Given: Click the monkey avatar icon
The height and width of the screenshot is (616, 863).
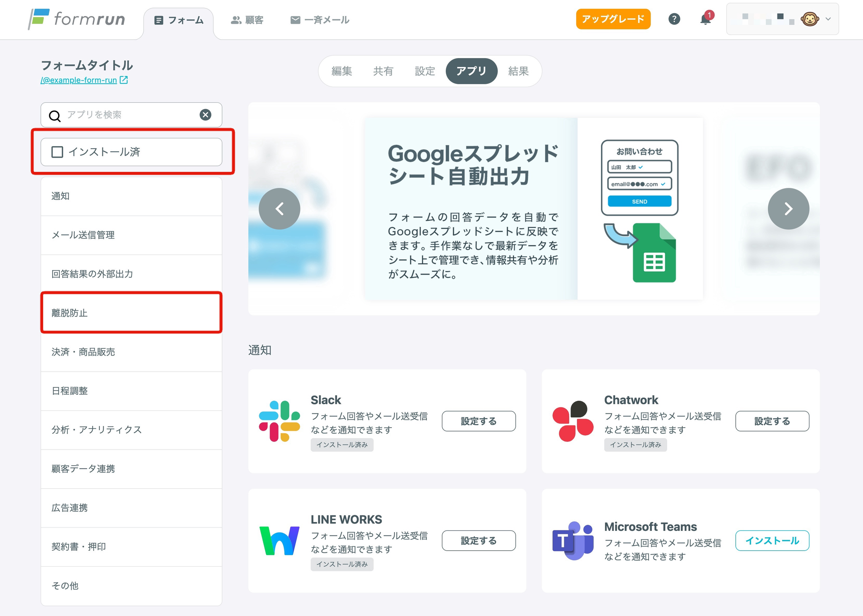Looking at the screenshot, I should pos(810,19).
